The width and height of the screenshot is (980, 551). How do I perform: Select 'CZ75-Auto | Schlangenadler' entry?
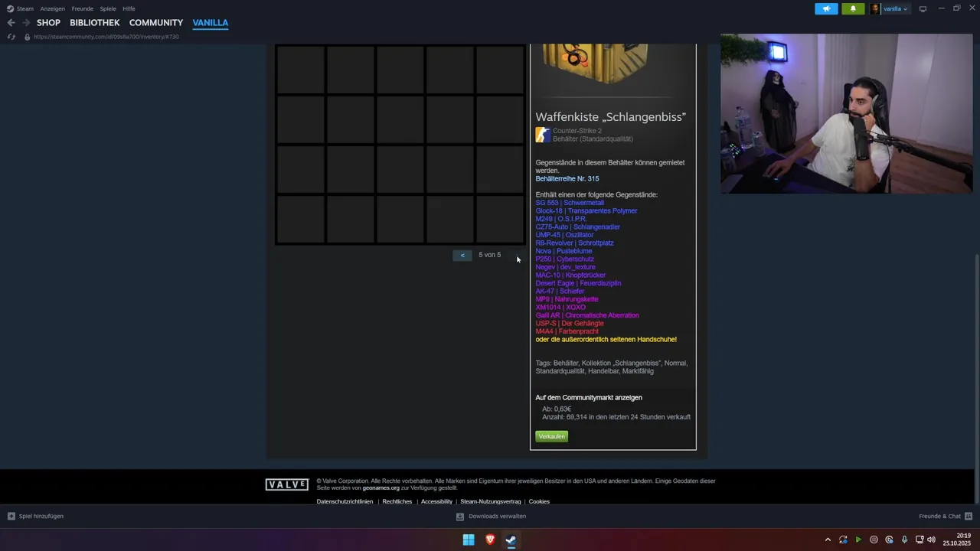point(578,227)
